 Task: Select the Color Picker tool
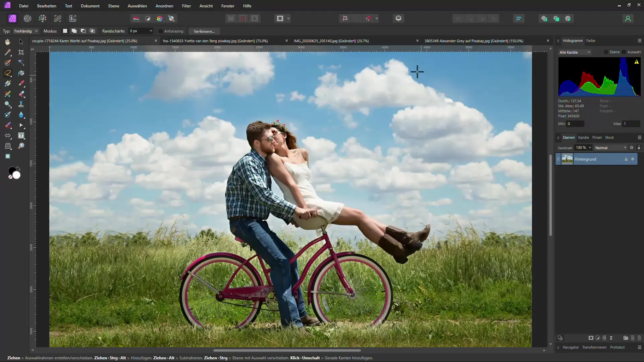point(8,52)
